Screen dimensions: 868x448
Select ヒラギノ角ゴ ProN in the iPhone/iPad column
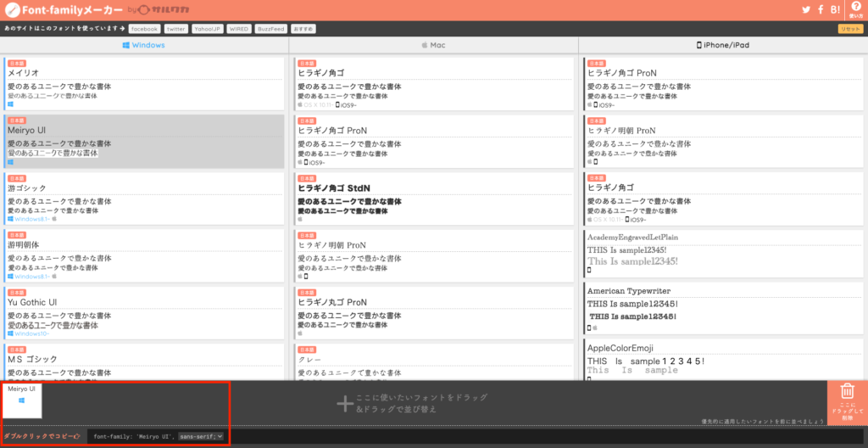pyautogui.click(x=723, y=83)
